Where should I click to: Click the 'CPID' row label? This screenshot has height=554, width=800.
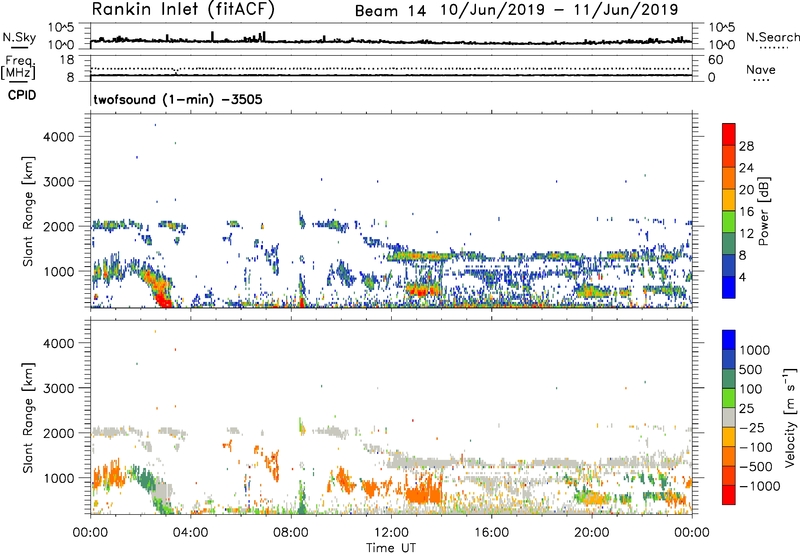click(x=22, y=95)
